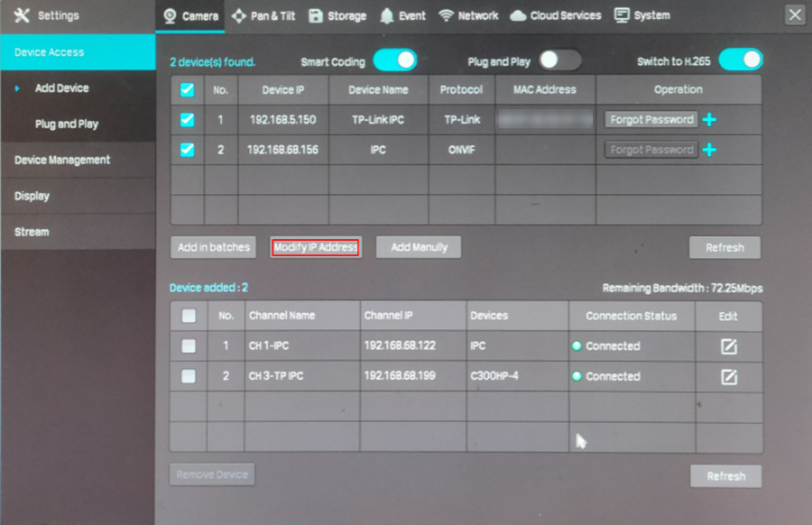
Task: Uncheck the select-all devices checkbox
Action: 188,89
